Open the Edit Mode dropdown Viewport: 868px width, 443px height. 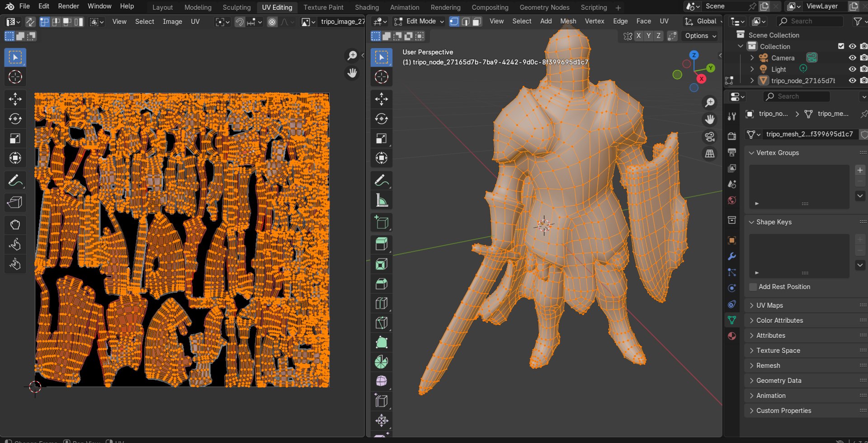point(419,21)
